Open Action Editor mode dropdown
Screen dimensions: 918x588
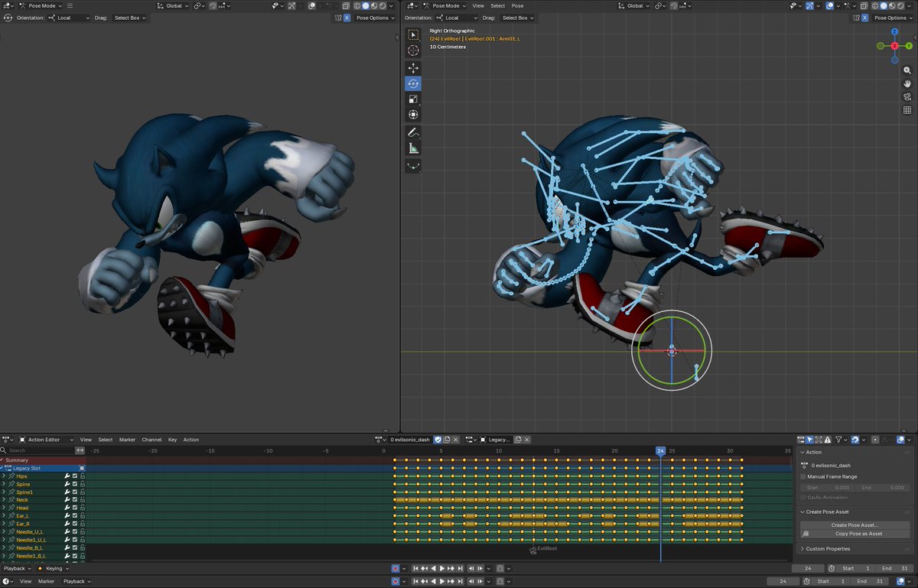(47, 440)
